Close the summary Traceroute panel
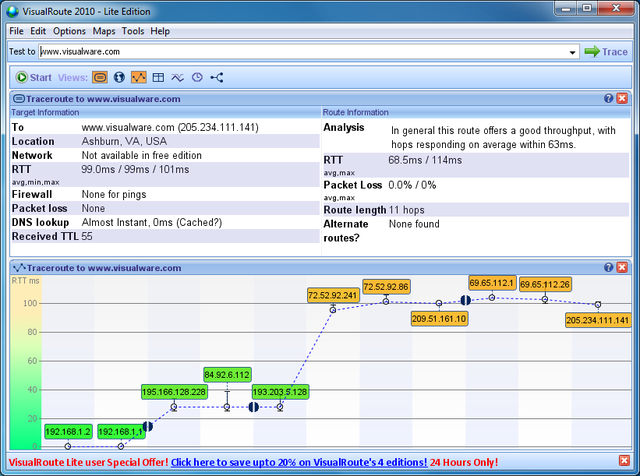This screenshot has width=640, height=476. click(x=622, y=98)
